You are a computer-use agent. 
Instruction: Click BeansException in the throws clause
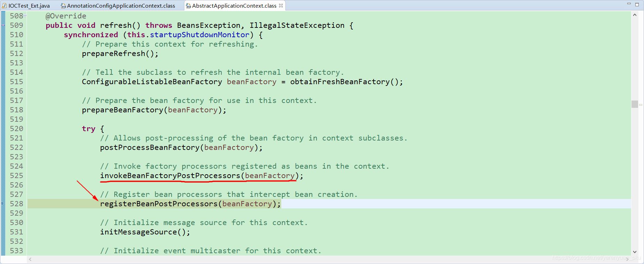[209, 25]
